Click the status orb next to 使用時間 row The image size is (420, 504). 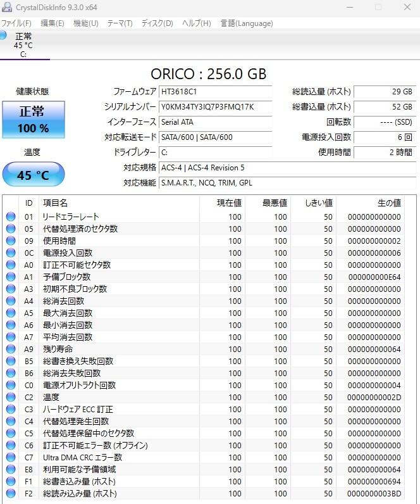[11, 241]
